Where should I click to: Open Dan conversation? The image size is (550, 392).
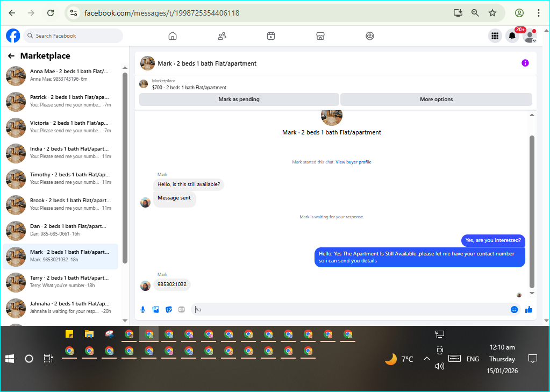click(61, 231)
